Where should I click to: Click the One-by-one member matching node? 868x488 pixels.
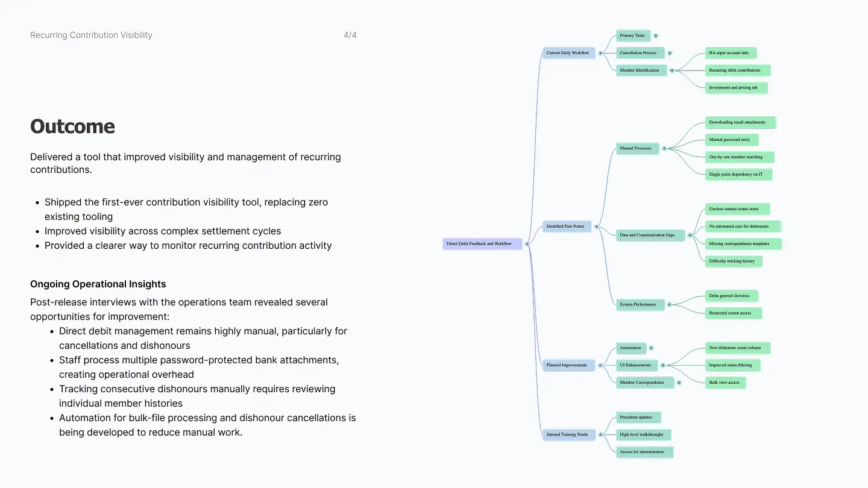tap(740, 157)
